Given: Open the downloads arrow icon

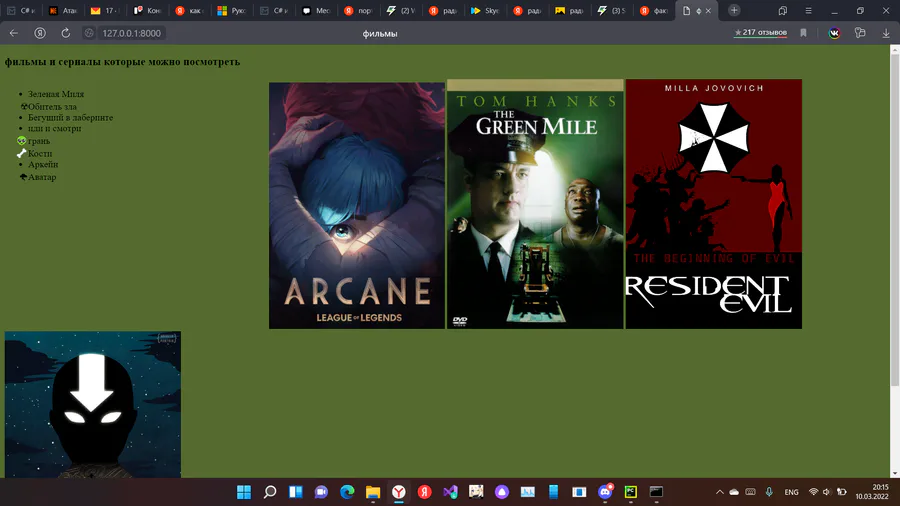Looking at the screenshot, I should pyautogui.click(x=886, y=33).
